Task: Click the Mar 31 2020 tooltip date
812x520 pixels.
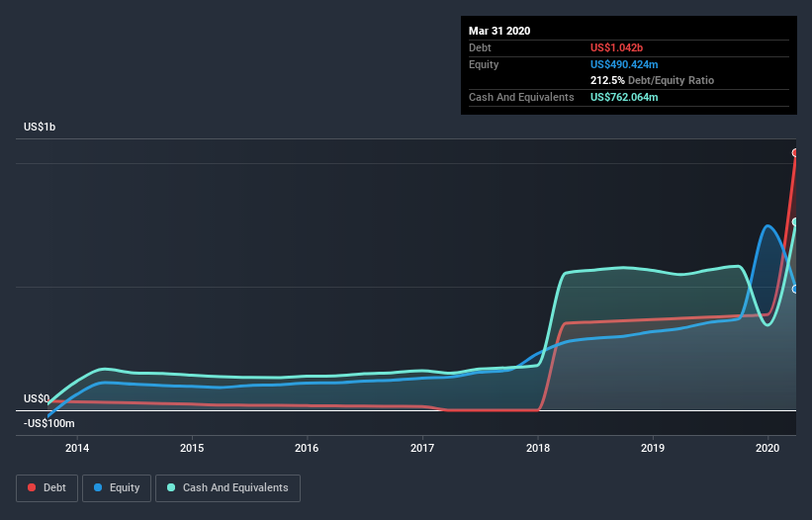Action: tap(499, 31)
